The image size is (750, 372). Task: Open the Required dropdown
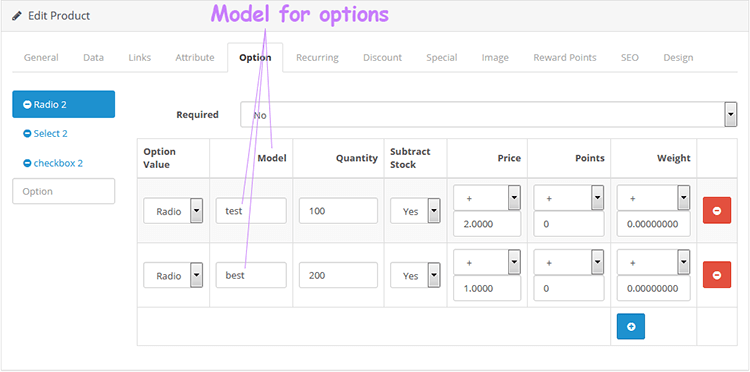click(488, 114)
